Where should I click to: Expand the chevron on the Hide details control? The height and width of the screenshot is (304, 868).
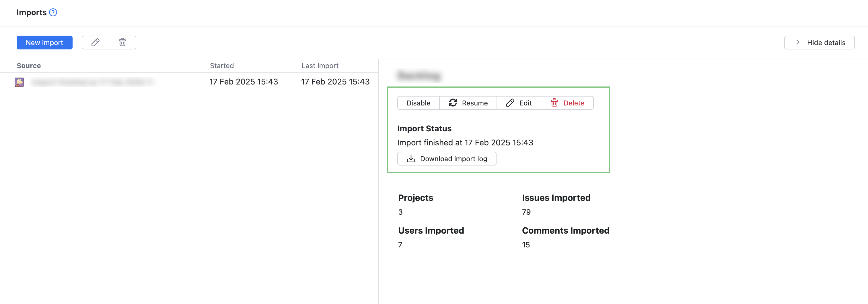798,43
